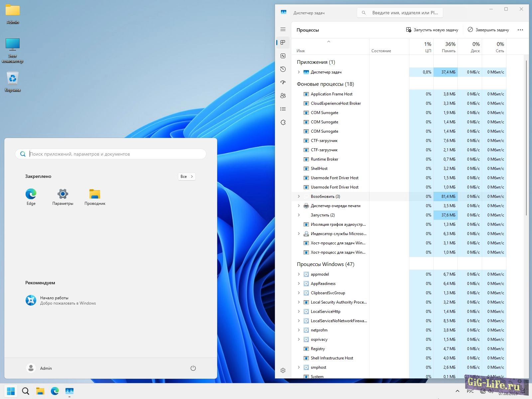Open Startup apps page icon
Screen dimensions: 532x399
pyautogui.click(x=283, y=82)
